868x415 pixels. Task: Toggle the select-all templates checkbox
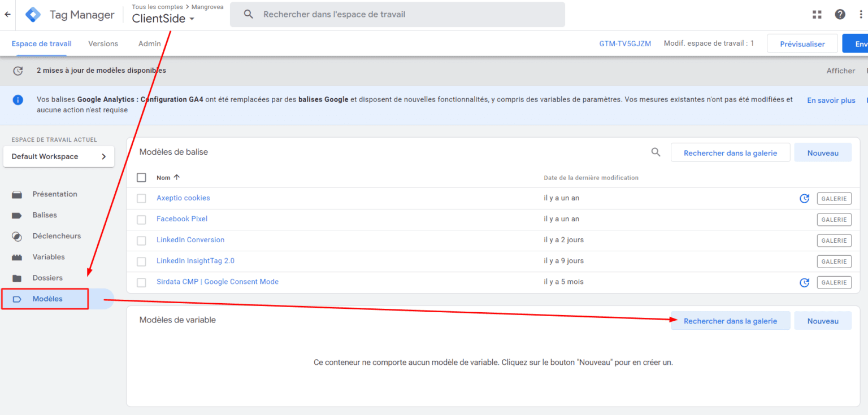141,177
